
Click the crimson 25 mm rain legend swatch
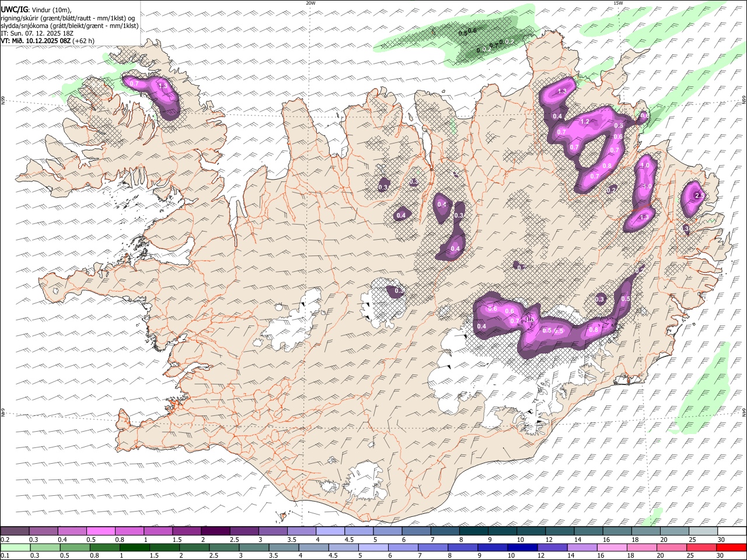702,548
